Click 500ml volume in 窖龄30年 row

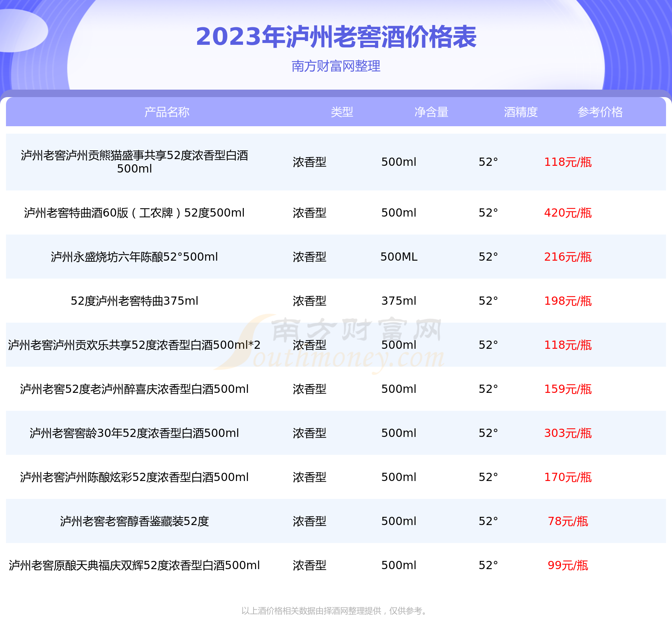[x=399, y=433]
